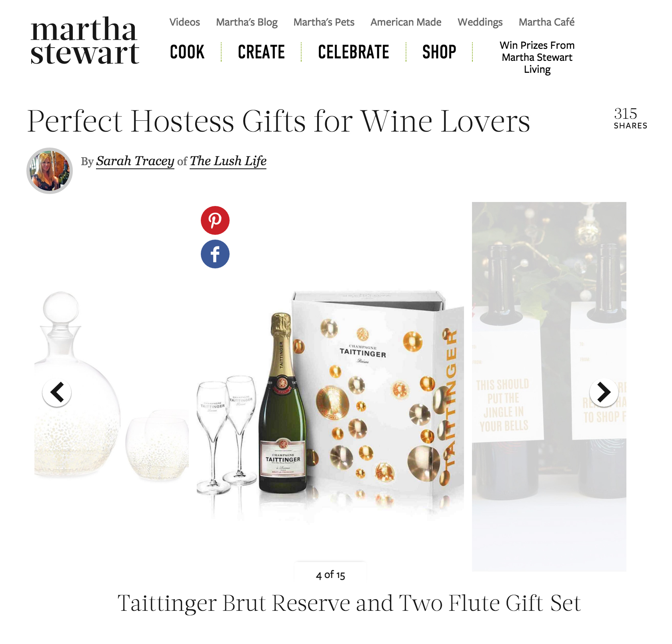Open Win Prizes From Martha Stewart Living
This screenshot has height=644, width=672.
coord(537,57)
